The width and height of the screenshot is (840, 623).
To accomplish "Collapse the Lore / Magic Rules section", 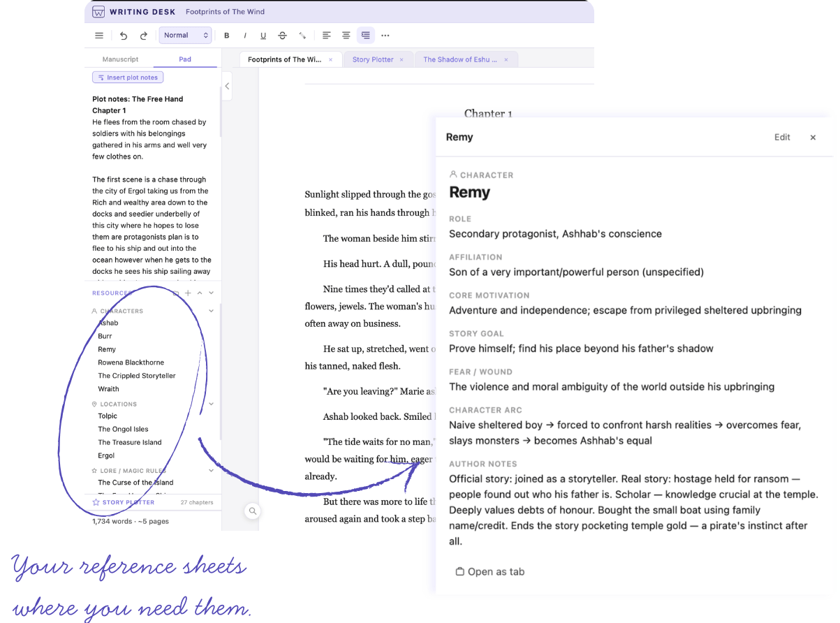I will [x=212, y=471].
